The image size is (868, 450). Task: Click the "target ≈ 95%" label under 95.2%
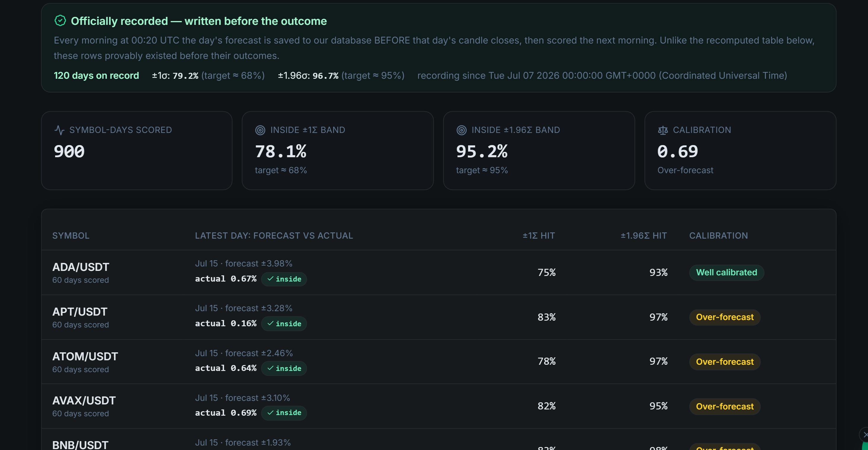click(x=482, y=170)
